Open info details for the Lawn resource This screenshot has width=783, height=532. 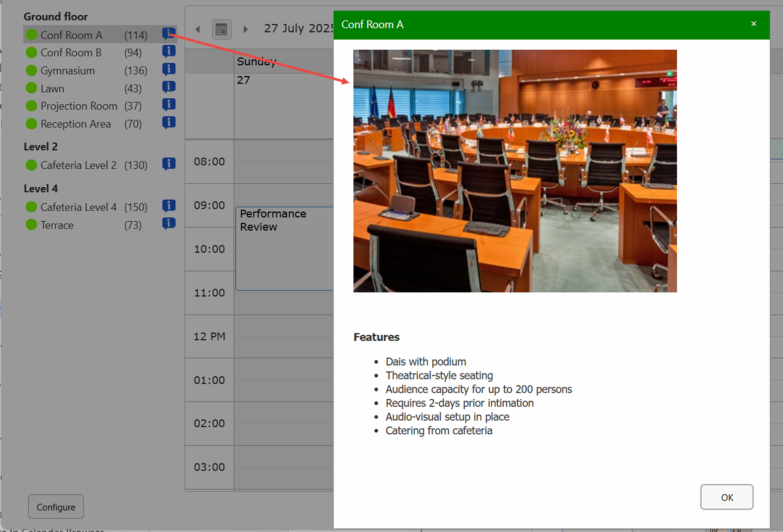point(169,87)
